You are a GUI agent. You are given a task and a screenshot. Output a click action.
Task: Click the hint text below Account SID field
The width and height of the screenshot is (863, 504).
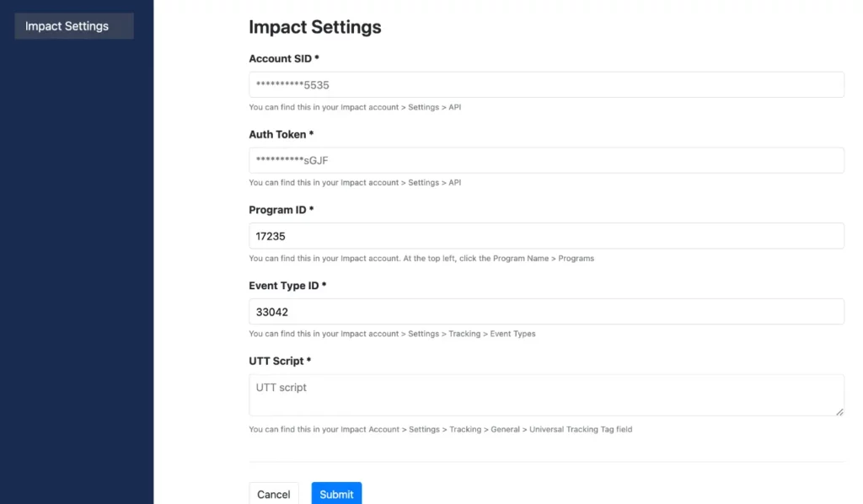(355, 107)
